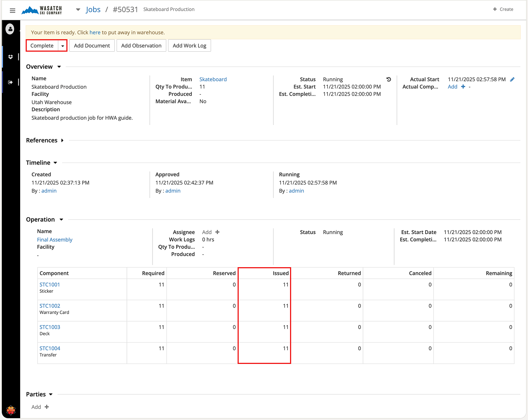The width and height of the screenshot is (528, 420).
Task: Click the plus icon next to Assignee
Action: [217, 232]
